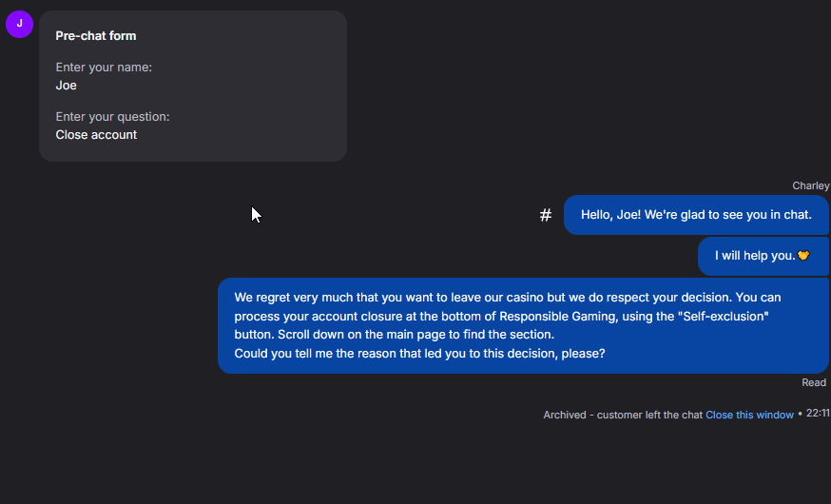Click the Enter your question label
The image size is (831, 504).
tap(112, 117)
